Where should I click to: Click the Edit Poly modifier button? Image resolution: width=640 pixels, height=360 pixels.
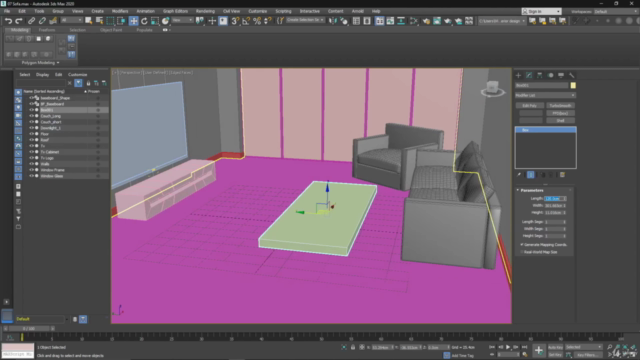pos(529,106)
